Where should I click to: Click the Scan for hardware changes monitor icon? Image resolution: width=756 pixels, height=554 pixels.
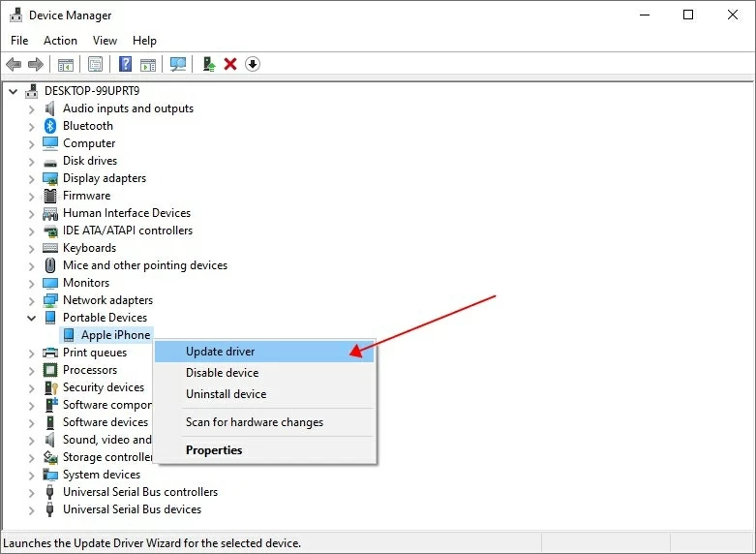(178, 64)
